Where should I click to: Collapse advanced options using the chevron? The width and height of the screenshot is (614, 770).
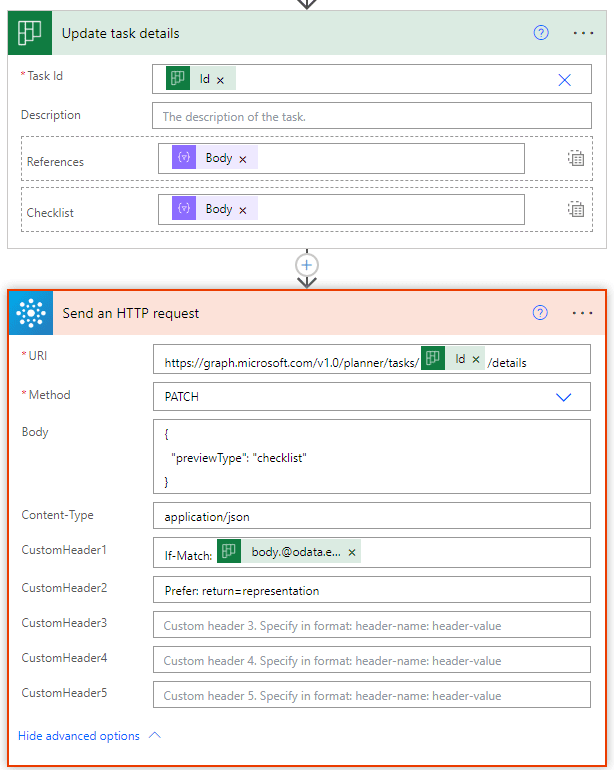154,735
